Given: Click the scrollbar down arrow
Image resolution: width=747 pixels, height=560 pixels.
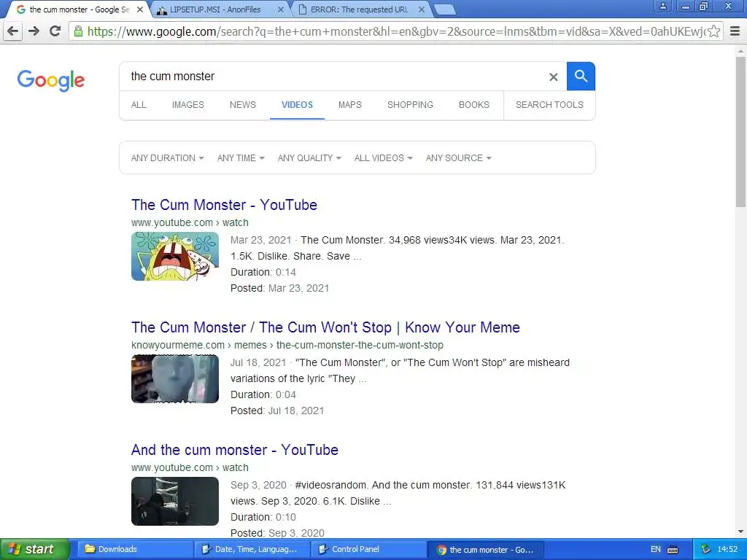Looking at the screenshot, I should [741, 532].
